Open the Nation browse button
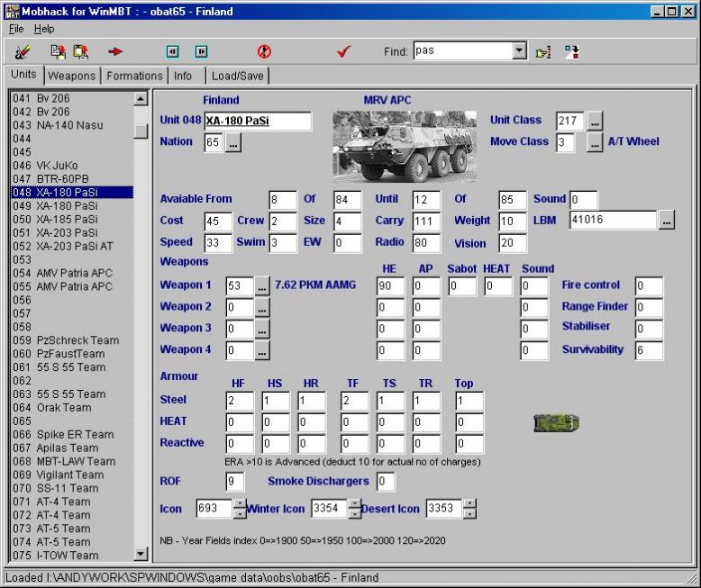The image size is (701, 588). [x=233, y=143]
